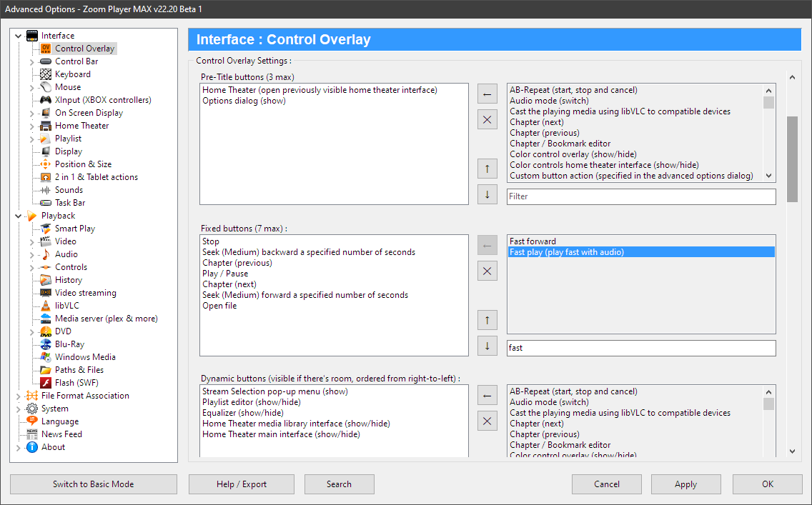Screen dimensions: 812x505
Task: Remove a Fixed button with the red X
Action: (x=487, y=271)
